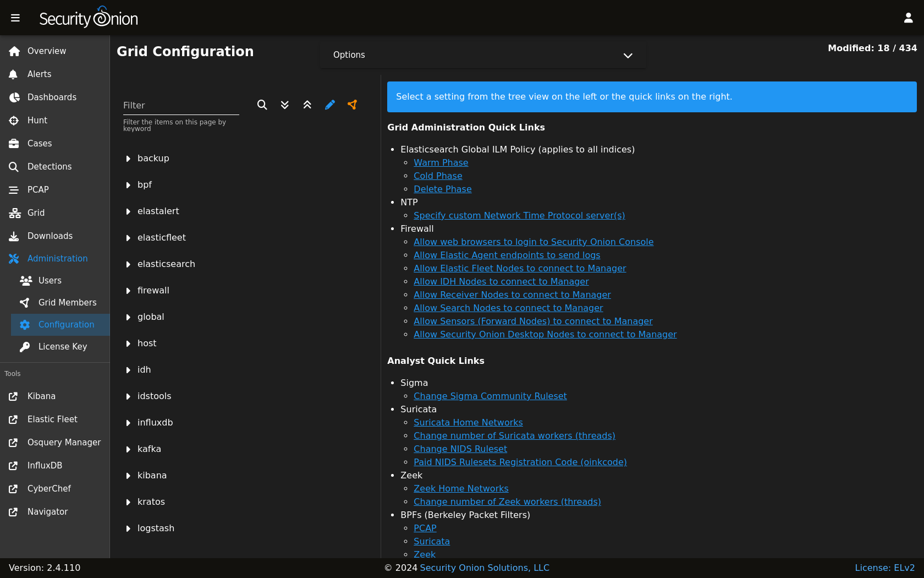Open Allow IDH Nodes to connect to Manager

pyautogui.click(x=501, y=282)
